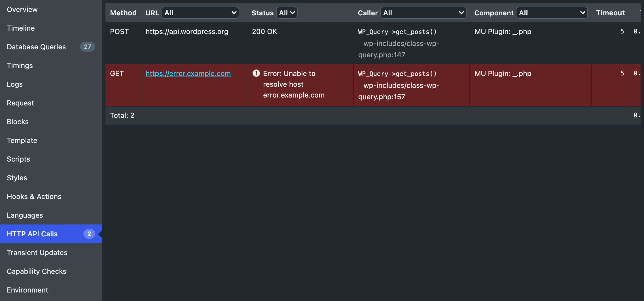Screen dimensions: 644x301
Task: Expand the Component filter dropdown
Action: tap(552, 13)
